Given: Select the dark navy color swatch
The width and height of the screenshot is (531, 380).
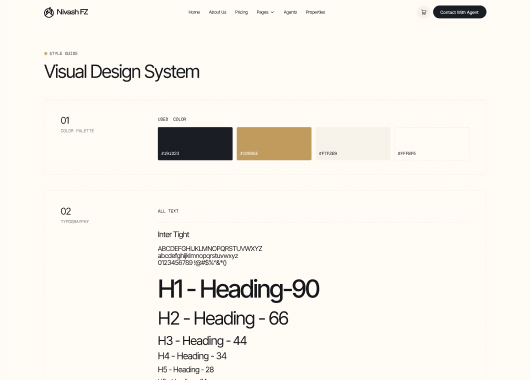Looking at the screenshot, I should click(195, 144).
